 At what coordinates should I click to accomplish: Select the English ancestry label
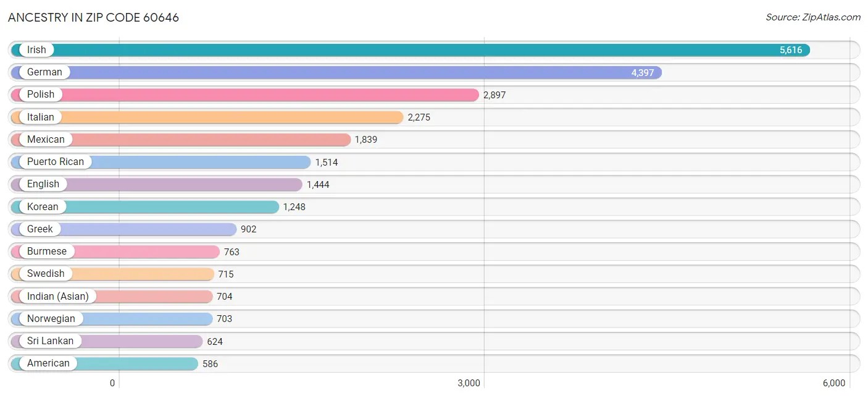(43, 184)
